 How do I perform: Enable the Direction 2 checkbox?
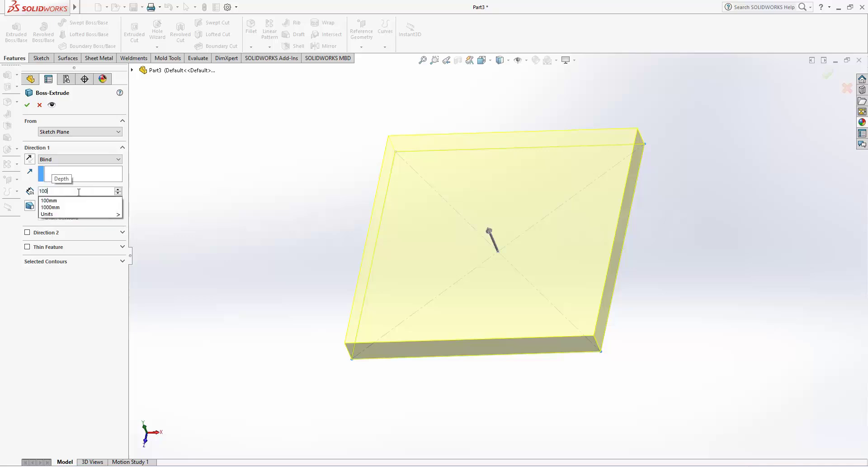click(27, 233)
